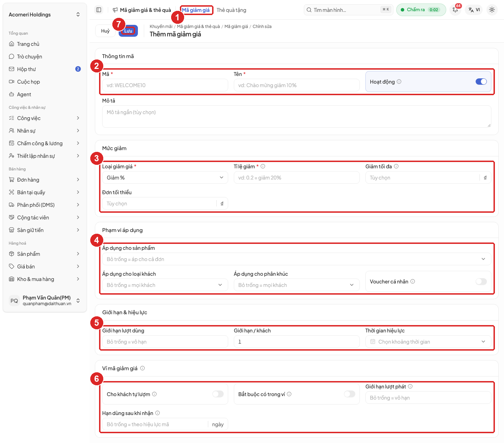
Task: Toggle the sidebar panel icon
Action: tap(99, 10)
